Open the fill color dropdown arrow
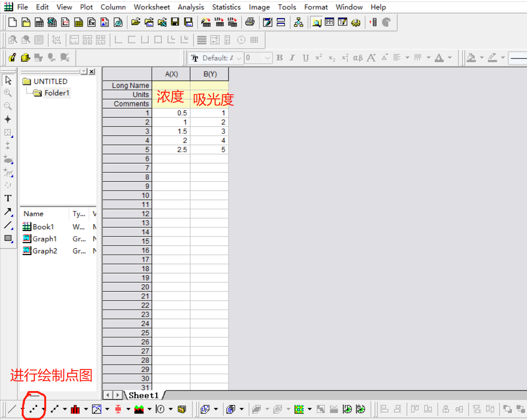 pos(482,58)
